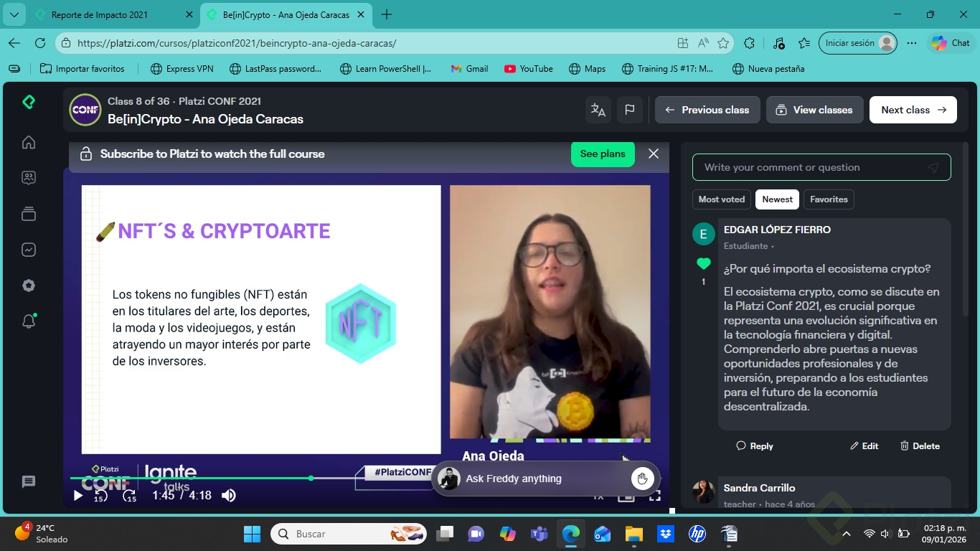The width and height of the screenshot is (980, 551).
Task: Open the View classes list
Action: click(x=815, y=110)
